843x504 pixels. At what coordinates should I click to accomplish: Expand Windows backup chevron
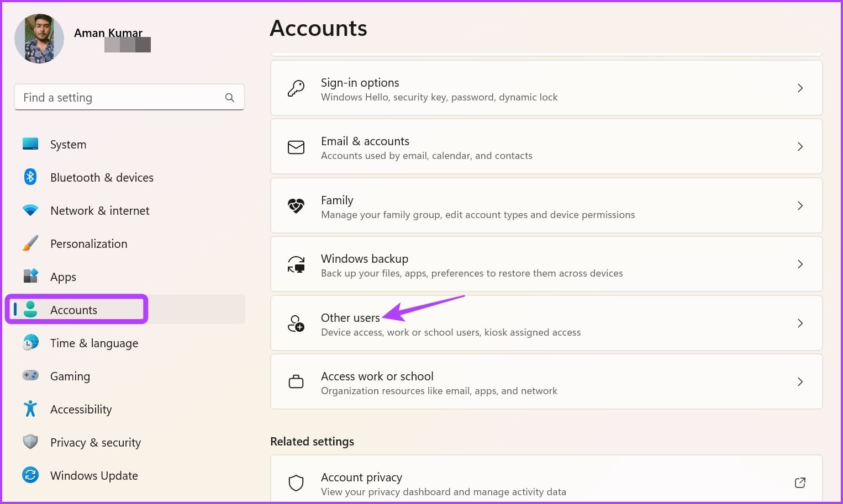point(800,264)
